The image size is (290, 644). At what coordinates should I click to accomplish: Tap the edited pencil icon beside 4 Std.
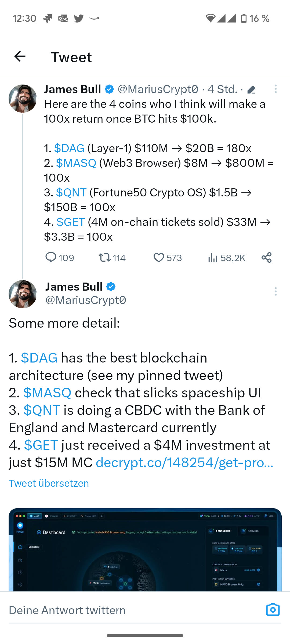point(251,90)
